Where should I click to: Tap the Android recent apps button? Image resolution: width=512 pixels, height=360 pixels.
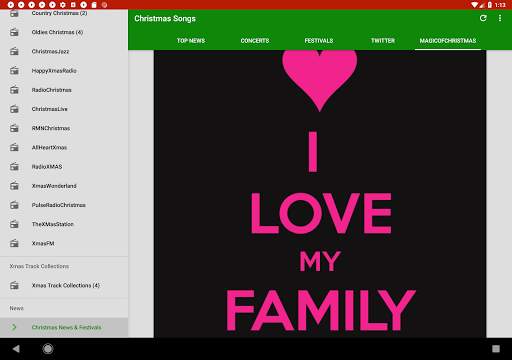(x=496, y=349)
